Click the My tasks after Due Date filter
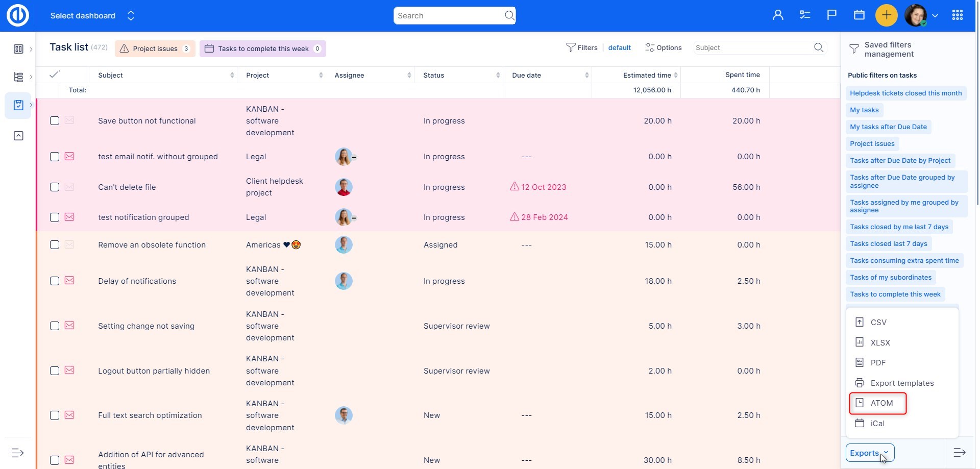This screenshot has height=469, width=980. tap(888, 127)
